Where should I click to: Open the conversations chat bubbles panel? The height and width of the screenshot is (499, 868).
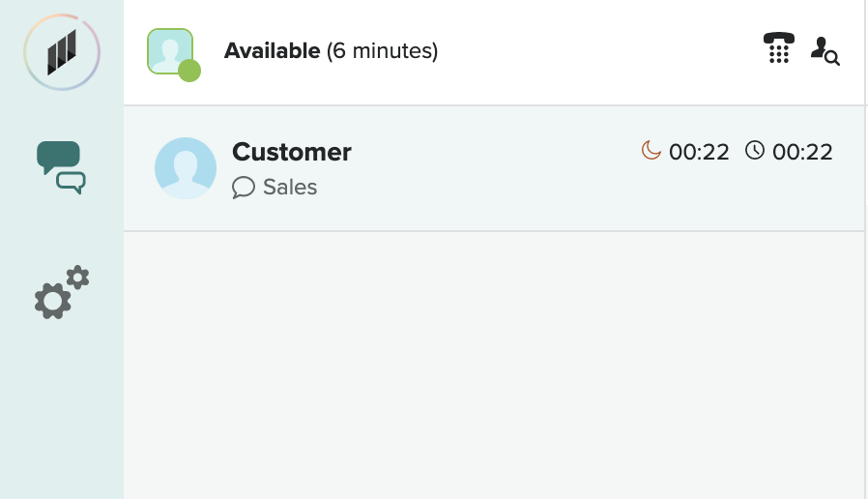pos(61,167)
